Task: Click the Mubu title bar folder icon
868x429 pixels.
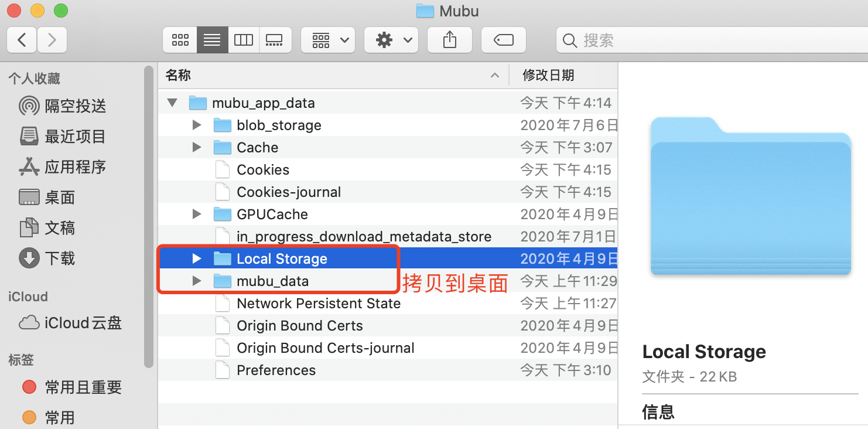Action: click(x=425, y=11)
